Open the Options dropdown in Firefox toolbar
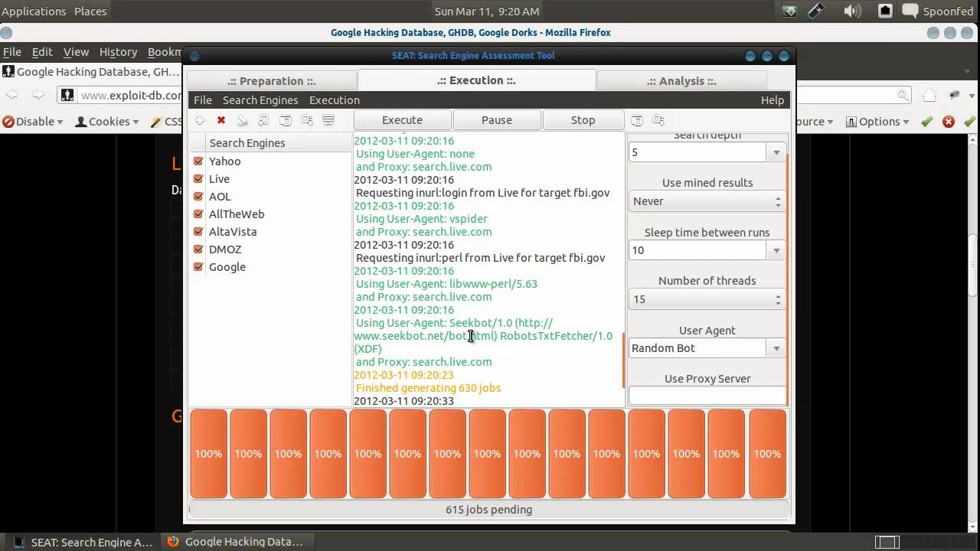The width and height of the screenshot is (980, 551). pyautogui.click(x=877, y=122)
